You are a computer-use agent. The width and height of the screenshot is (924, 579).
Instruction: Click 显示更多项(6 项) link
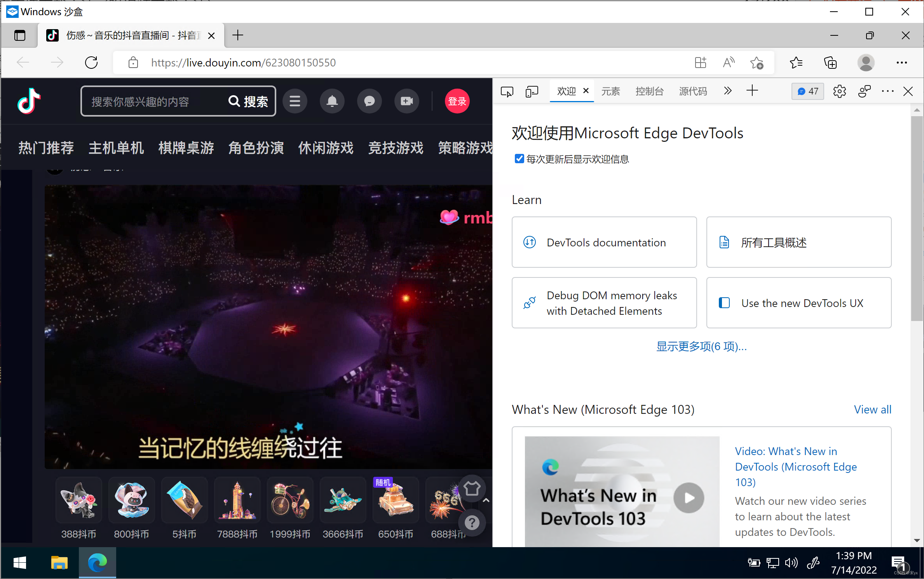(701, 346)
